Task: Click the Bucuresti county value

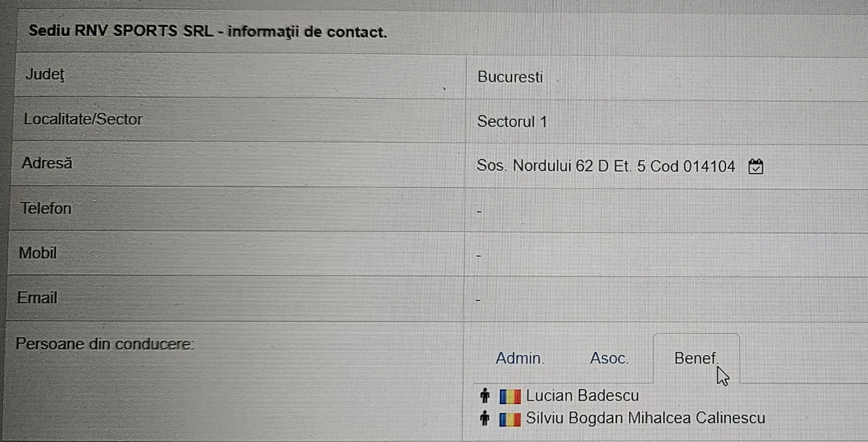Action: coord(510,77)
